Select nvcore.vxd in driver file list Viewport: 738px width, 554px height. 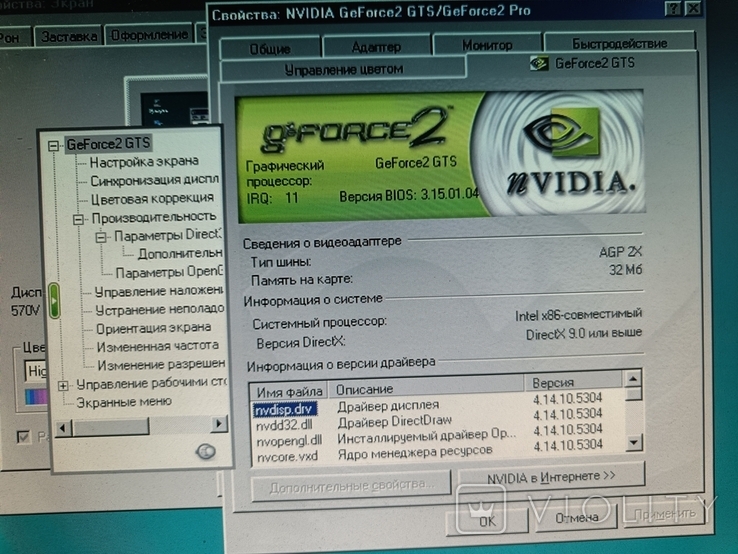(287, 457)
